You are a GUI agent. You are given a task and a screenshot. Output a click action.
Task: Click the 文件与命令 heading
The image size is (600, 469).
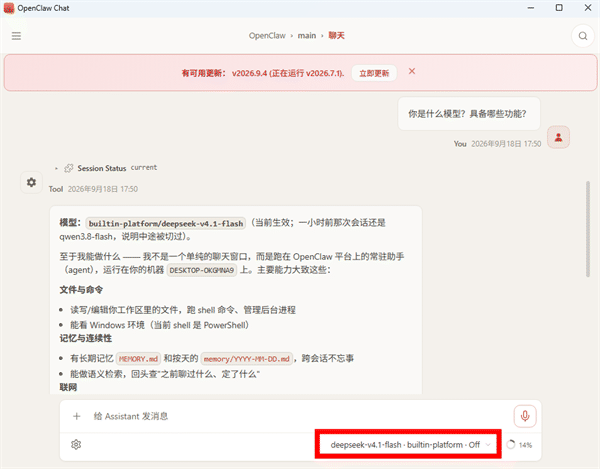[x=81, y=290]
